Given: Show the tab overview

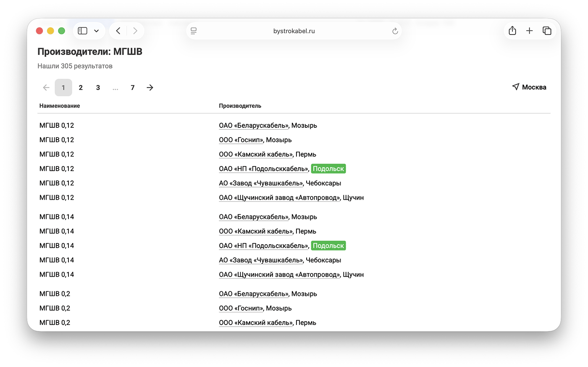Looking at the screenshot, I should tap(547, 31).
